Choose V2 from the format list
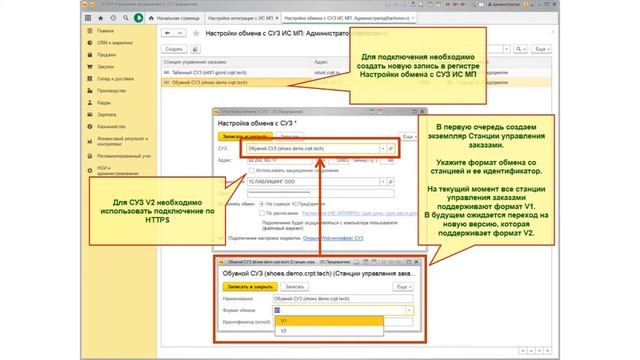The width and height of the screenshot is (640, 360). pyautogui.click(x=329, y=331)
